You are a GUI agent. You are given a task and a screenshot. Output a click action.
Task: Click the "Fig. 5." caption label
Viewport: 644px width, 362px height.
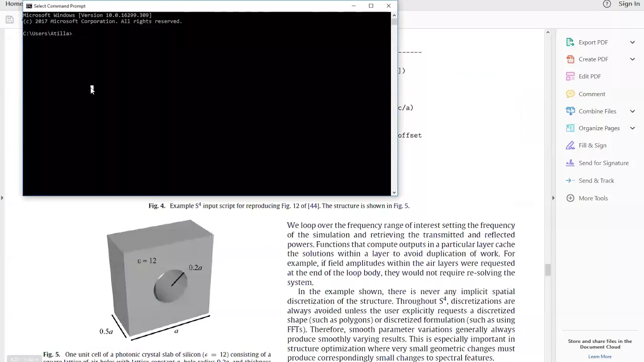point(51,354)
